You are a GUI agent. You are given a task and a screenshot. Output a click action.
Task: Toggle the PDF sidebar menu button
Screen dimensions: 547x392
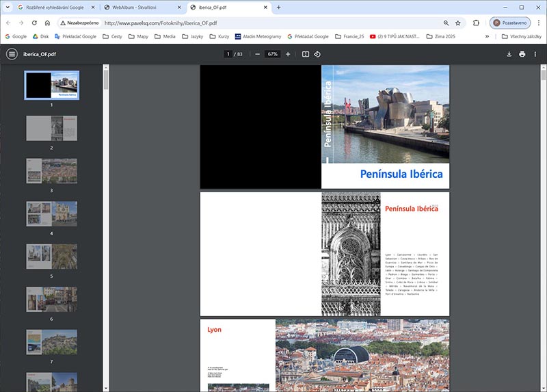[x=12, y=54]
